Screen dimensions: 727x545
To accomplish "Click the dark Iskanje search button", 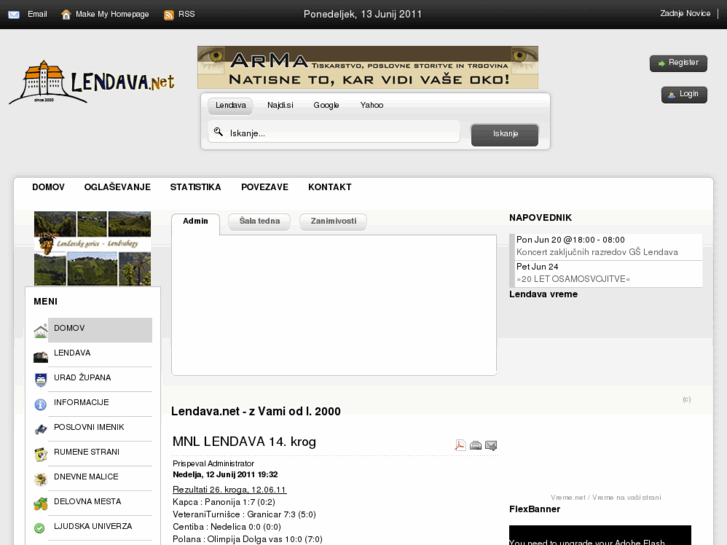I will 504,135.
